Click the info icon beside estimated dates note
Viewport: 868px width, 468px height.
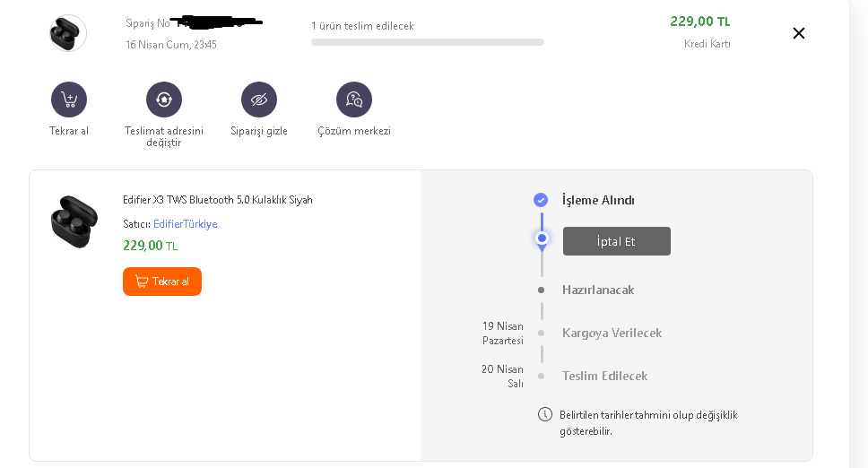click(544, 414)
